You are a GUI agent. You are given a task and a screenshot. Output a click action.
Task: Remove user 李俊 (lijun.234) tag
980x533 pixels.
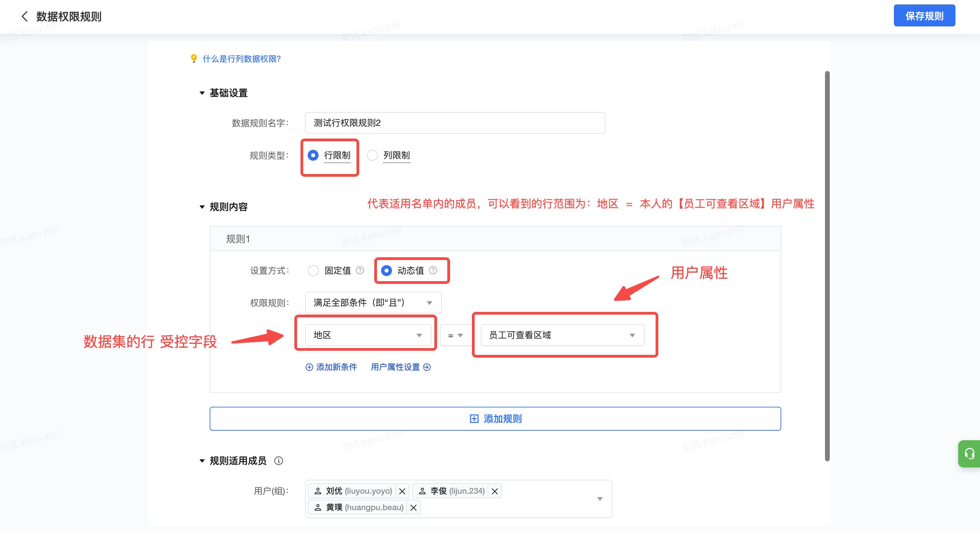(x=494, y=491)
